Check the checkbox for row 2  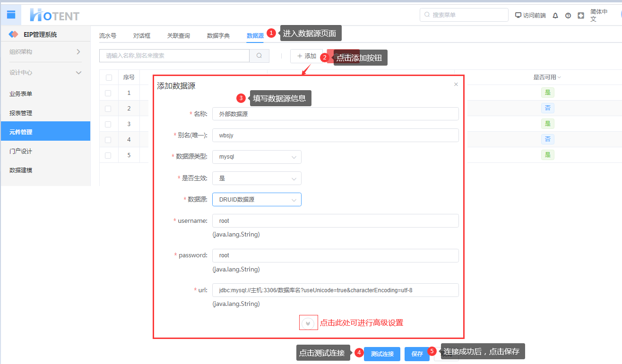pos(108,109)
